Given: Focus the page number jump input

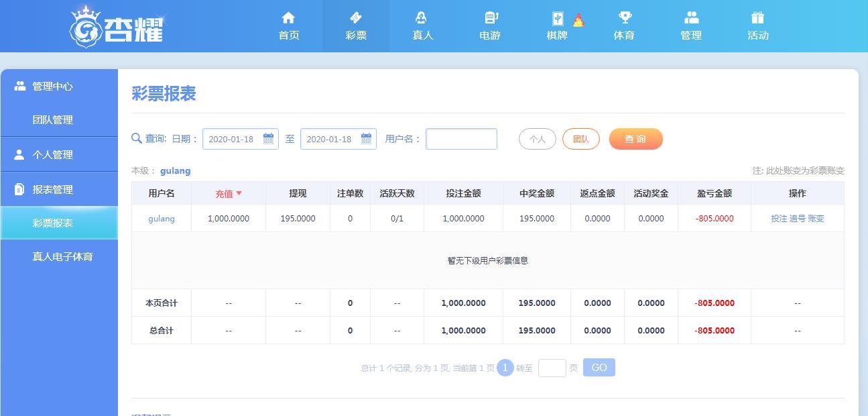Looking at the screenshot, I should [552, 368].
